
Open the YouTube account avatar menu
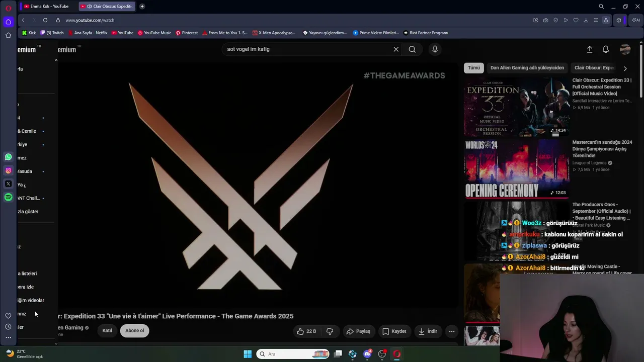click(625, 49)
